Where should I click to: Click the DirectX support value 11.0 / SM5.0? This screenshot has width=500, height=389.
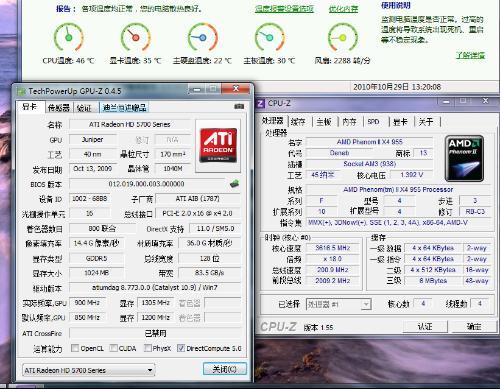pyautogui.click(x=215, y=229)
